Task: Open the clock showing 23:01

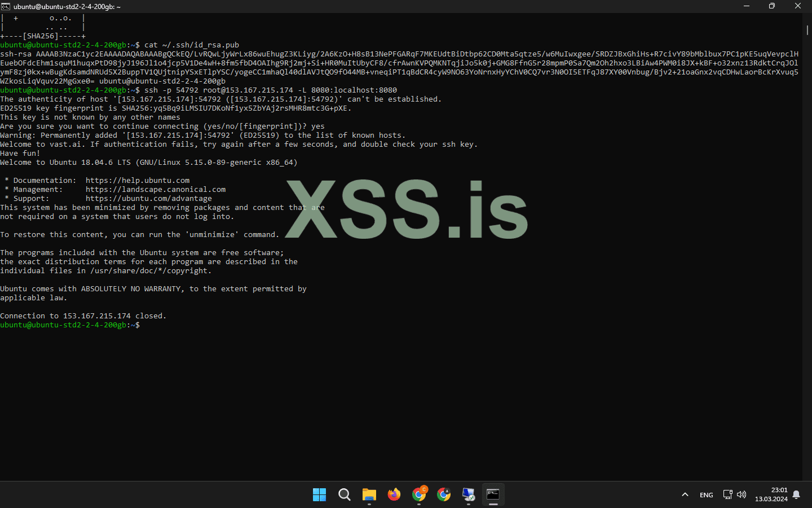Action: 771,494
